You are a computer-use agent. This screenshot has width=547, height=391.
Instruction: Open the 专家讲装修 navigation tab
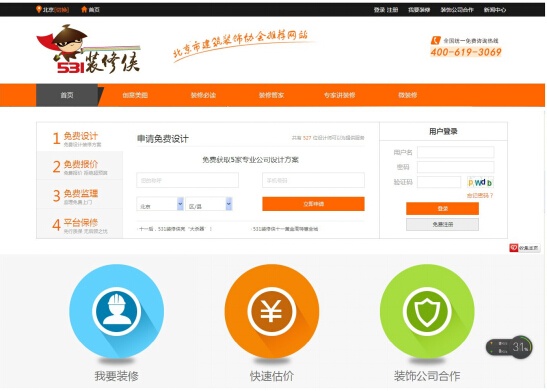tap(339, 95)
